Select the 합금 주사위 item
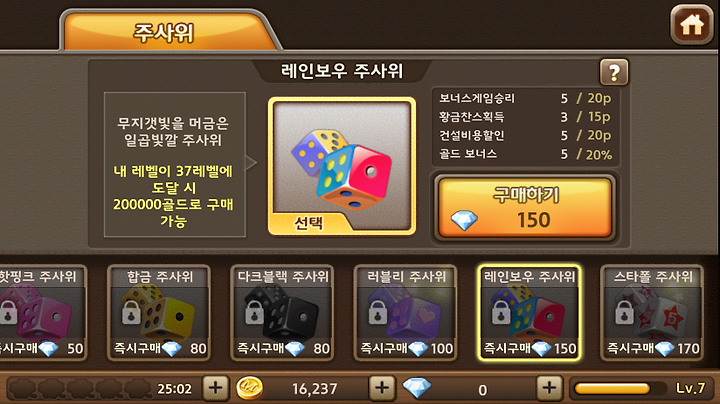Viewport: 720px width, 404px height. [x=159, y=312]
